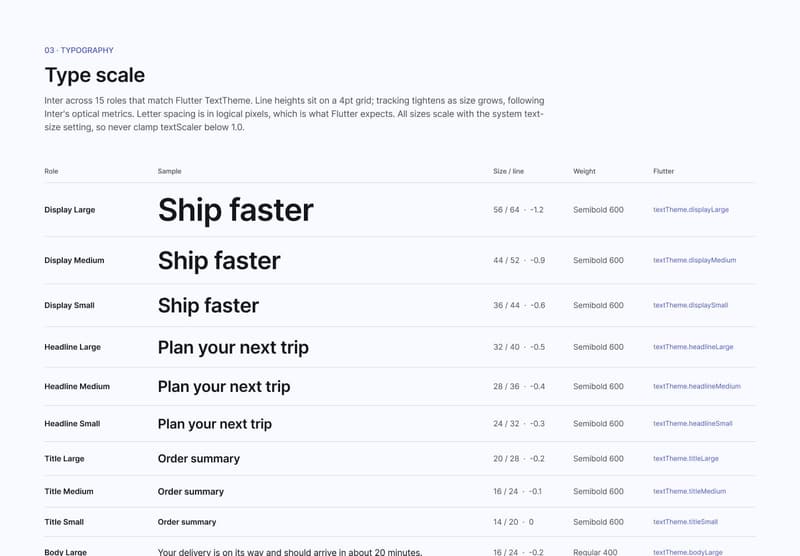Click the textTheme.headlineLarge token
800x556 pixels.
point(693,347)
